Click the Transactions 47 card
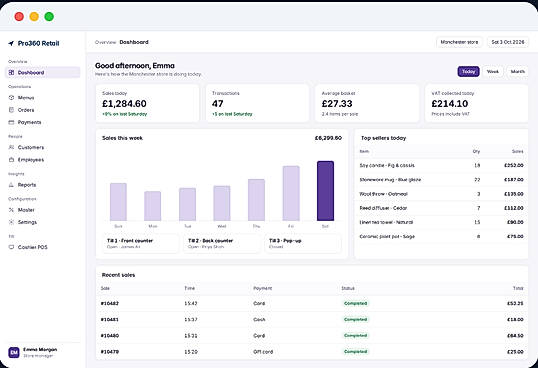538x368 pixels. [257, 103]
